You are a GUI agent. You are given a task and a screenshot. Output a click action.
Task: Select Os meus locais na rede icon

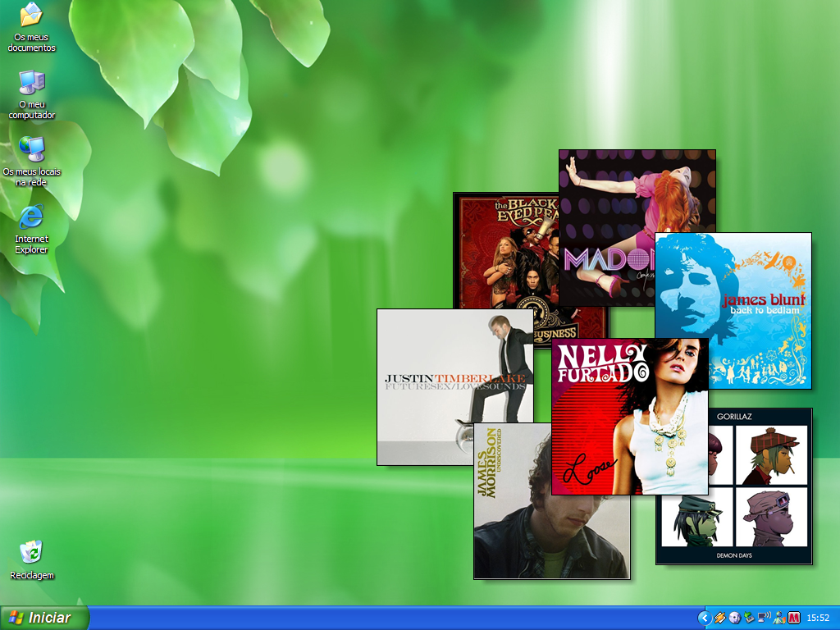tap(32, 162)
